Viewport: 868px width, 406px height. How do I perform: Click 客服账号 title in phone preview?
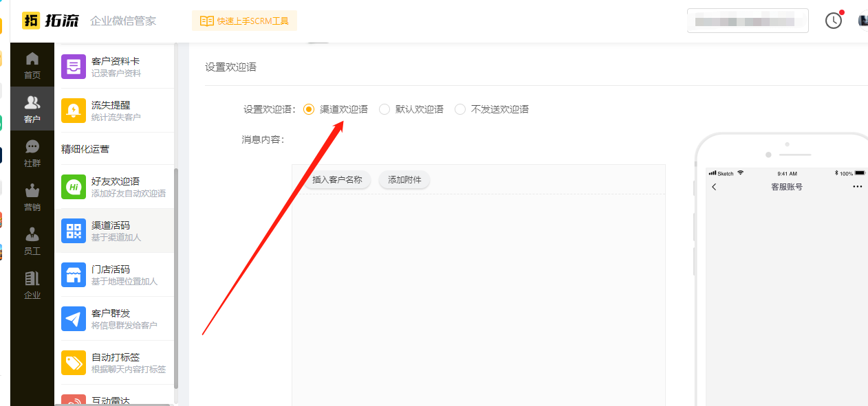click(786, 187)
